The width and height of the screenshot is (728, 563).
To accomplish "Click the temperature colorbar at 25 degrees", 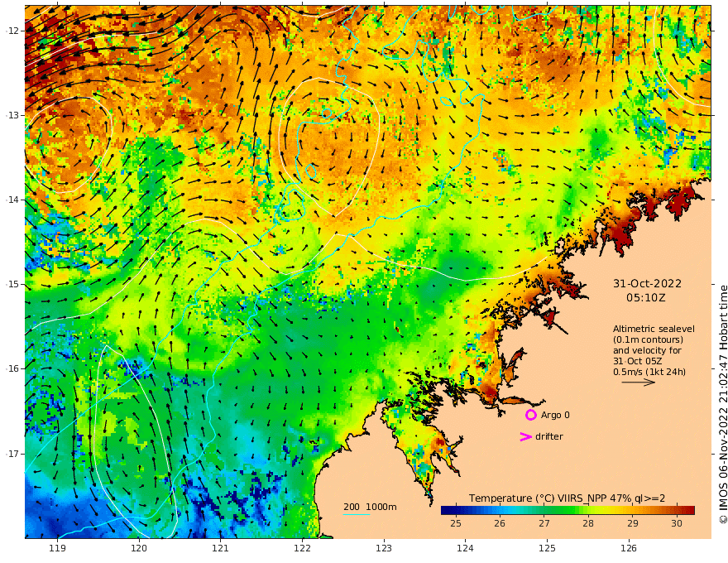I will coord(456,510).
